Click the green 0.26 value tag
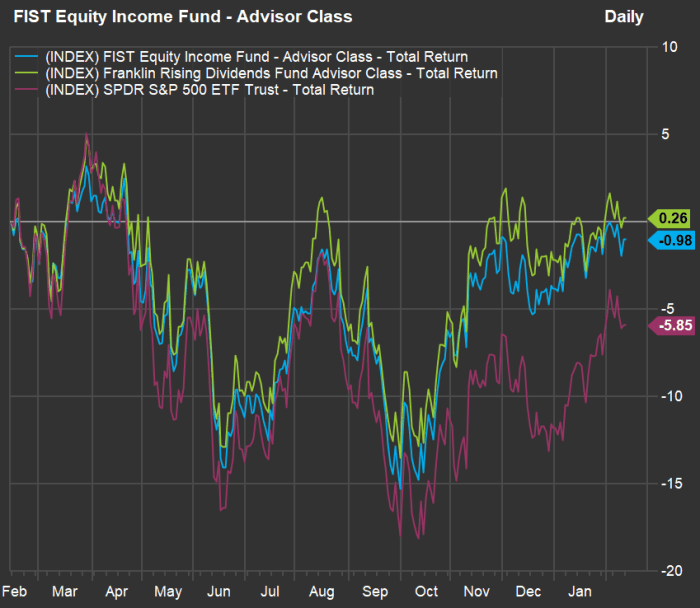The image size is (700, 608). coord(671,218)
